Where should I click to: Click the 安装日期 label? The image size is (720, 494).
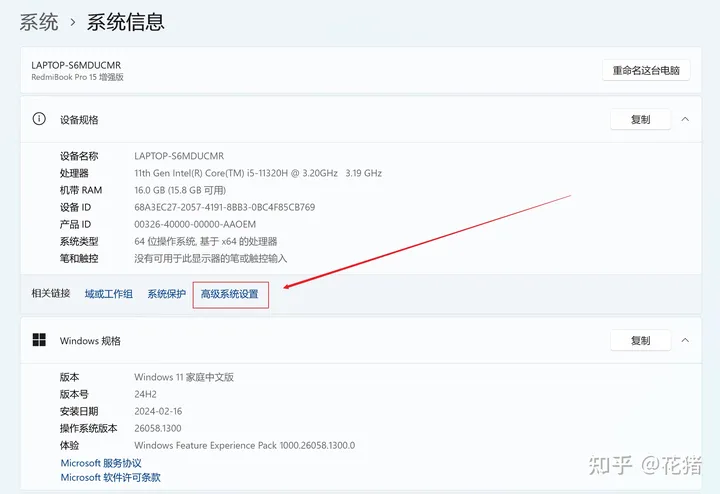point(79,411)
